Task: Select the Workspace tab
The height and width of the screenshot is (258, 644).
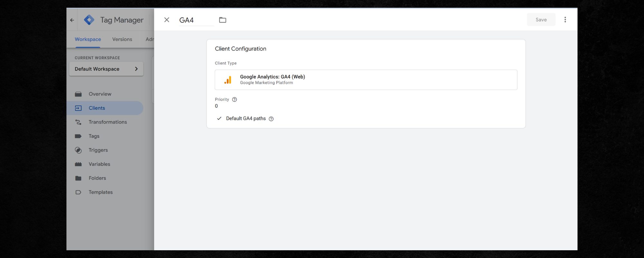Action: (88, 39)
